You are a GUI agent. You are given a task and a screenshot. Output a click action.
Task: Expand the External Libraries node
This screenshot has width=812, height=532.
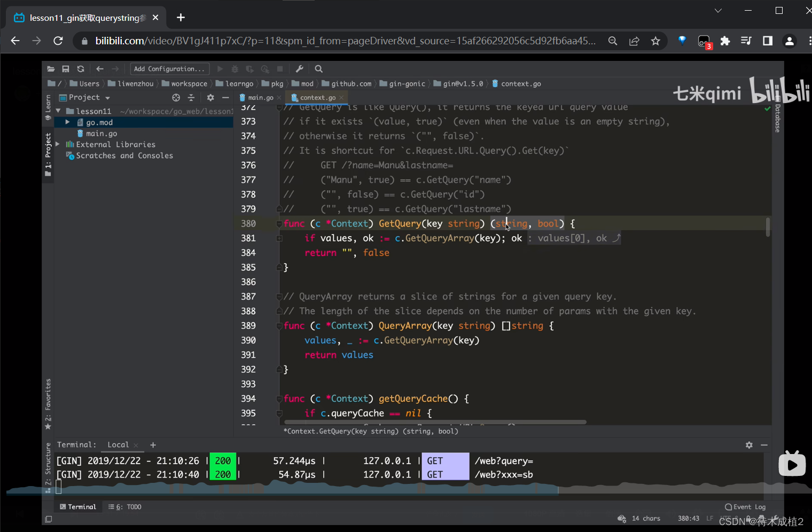(x=58, y=144)
